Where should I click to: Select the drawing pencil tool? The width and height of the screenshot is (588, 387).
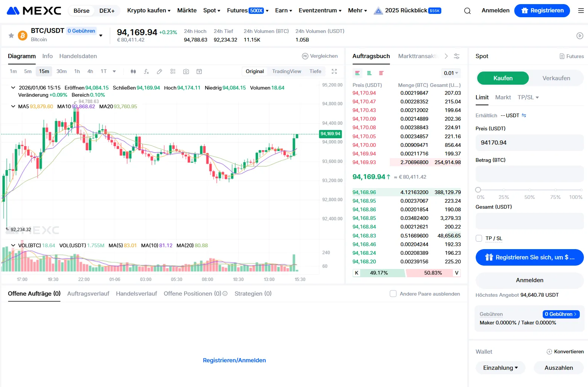(x=159, y=72)
